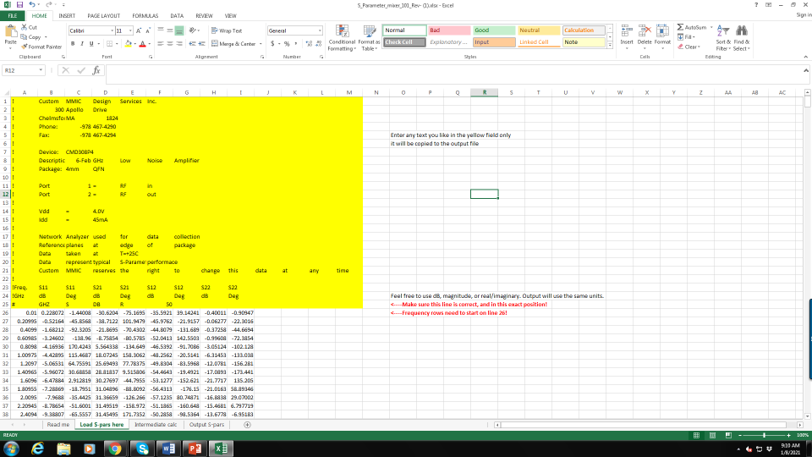Open the Read me sheet tab
The image size is (812, 457).
(x=57, y=424)
